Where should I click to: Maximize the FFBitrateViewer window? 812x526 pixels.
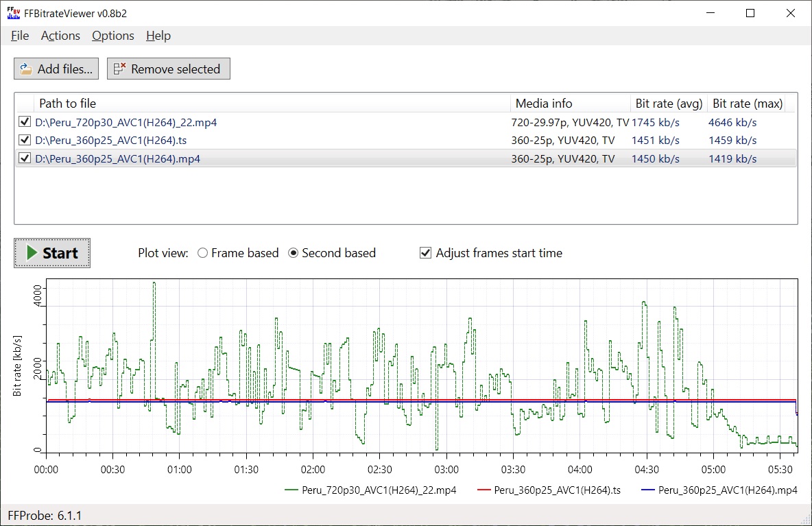pyautogui.click(x=750, y=13)
